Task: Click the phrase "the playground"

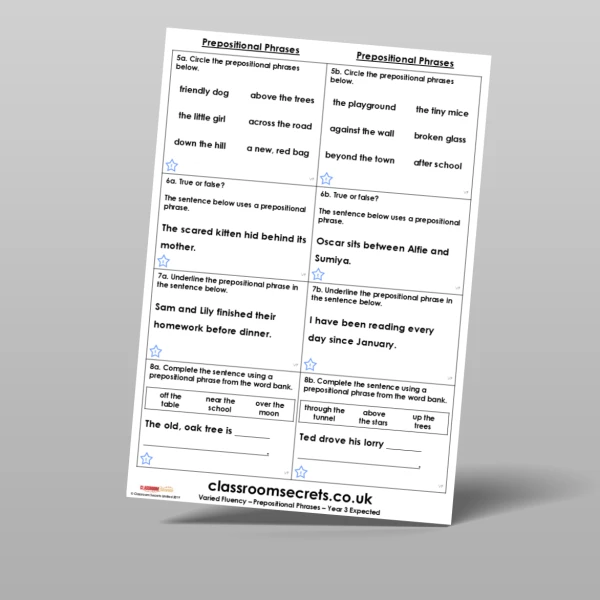Action: pyautogui.click(x=364, y=104)
